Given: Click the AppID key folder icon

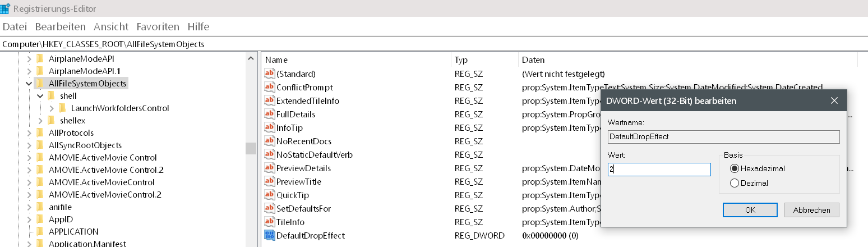Looking at the screenshot, I should click(x=40, y=219).
